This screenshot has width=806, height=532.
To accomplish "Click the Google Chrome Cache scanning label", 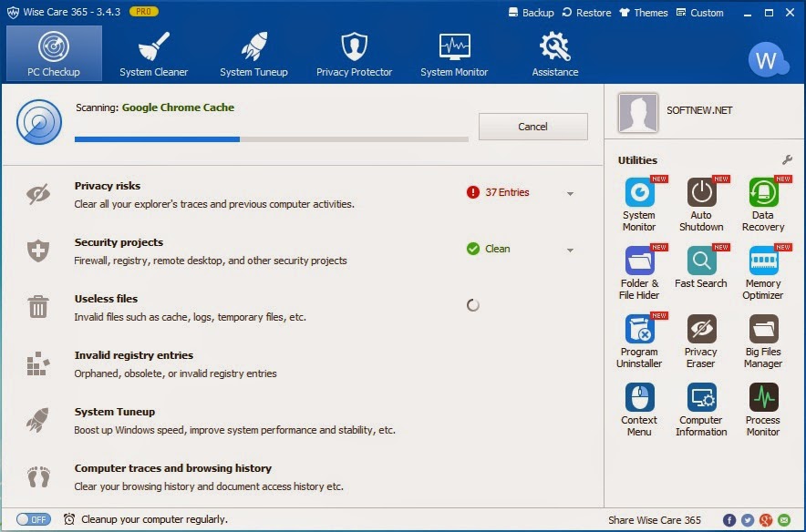I will coord(178,107).
